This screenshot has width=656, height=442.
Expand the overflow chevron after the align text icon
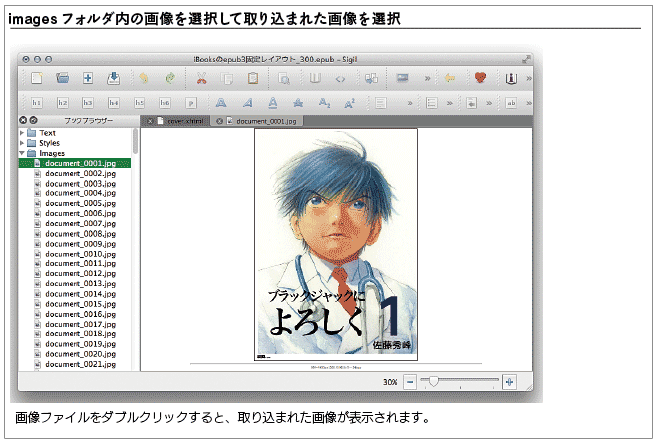pos(410,103)
